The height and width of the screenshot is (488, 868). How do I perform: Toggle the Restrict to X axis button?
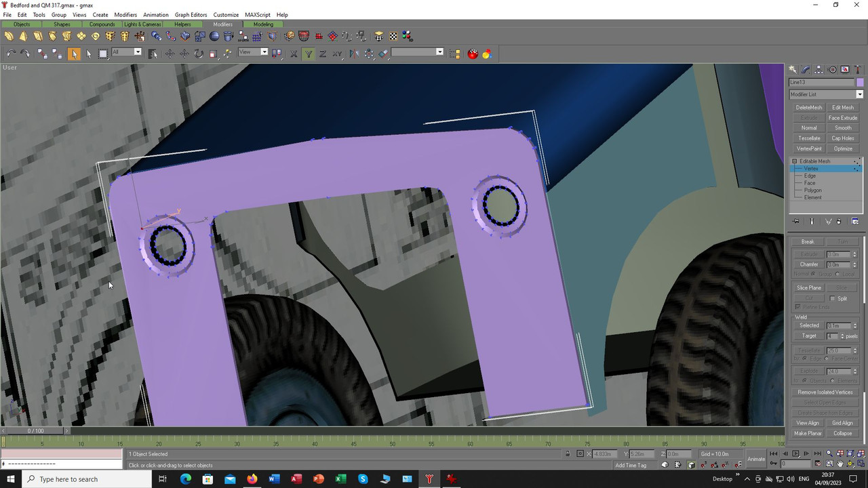tap(294, 54)
